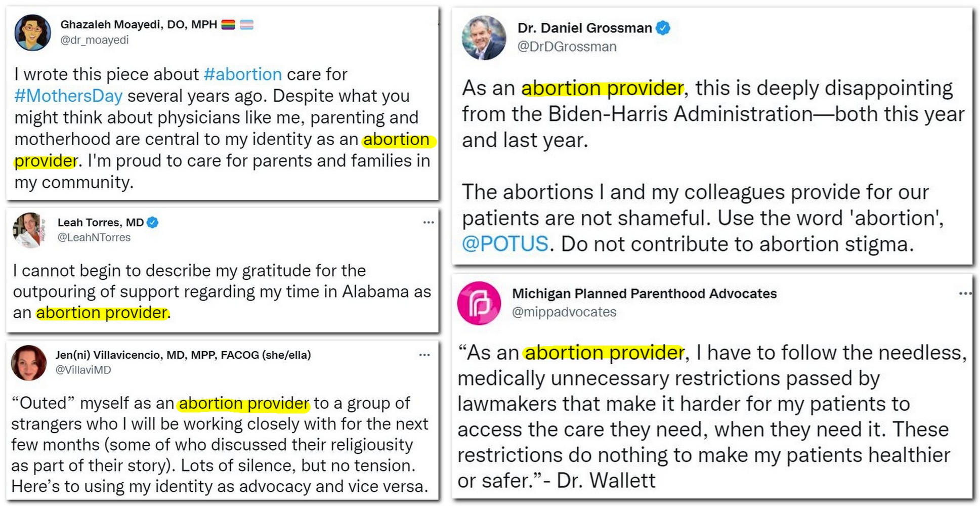Open the #MothersDay hashtag link

(68, 96)
